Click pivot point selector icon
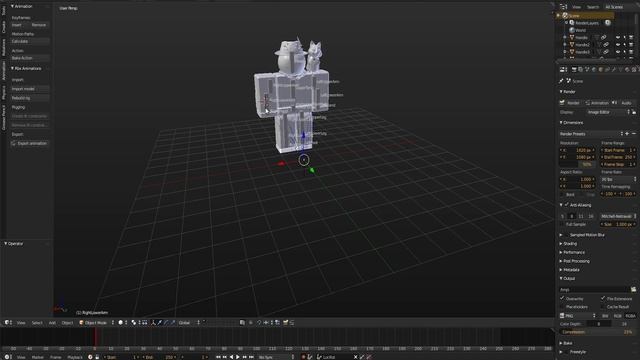The width and height of the screenshot is (640, 360). click(134, 322)
